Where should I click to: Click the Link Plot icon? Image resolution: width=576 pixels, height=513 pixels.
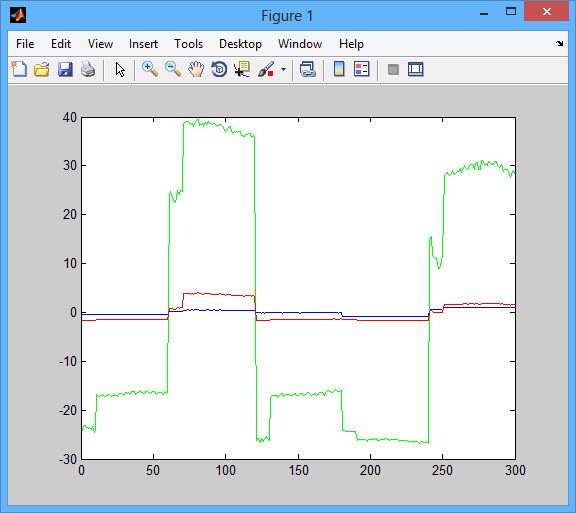pyautogui.click(x=307, y=69)
